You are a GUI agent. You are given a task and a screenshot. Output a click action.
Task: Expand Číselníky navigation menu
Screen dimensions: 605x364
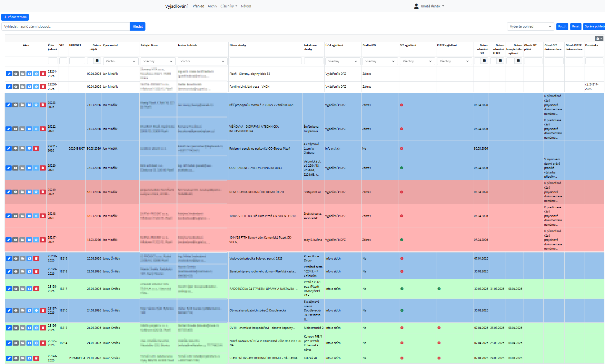coord(229,6)
